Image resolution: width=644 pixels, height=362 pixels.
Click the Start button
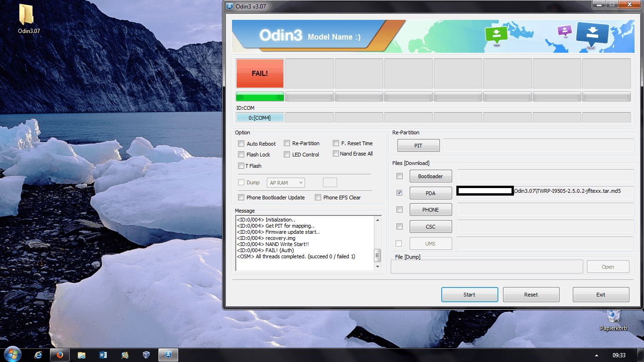(x=470, y=295)
